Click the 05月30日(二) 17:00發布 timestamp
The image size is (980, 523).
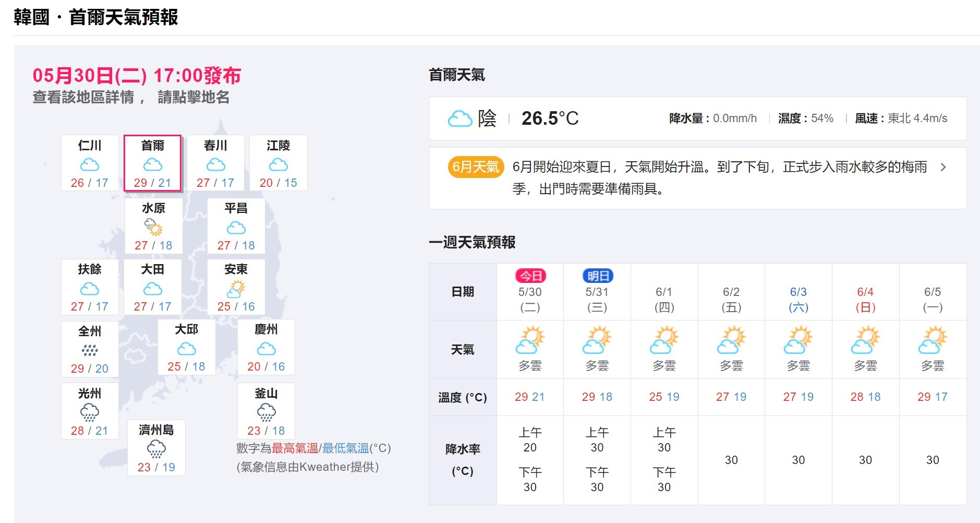pos(137,76)
